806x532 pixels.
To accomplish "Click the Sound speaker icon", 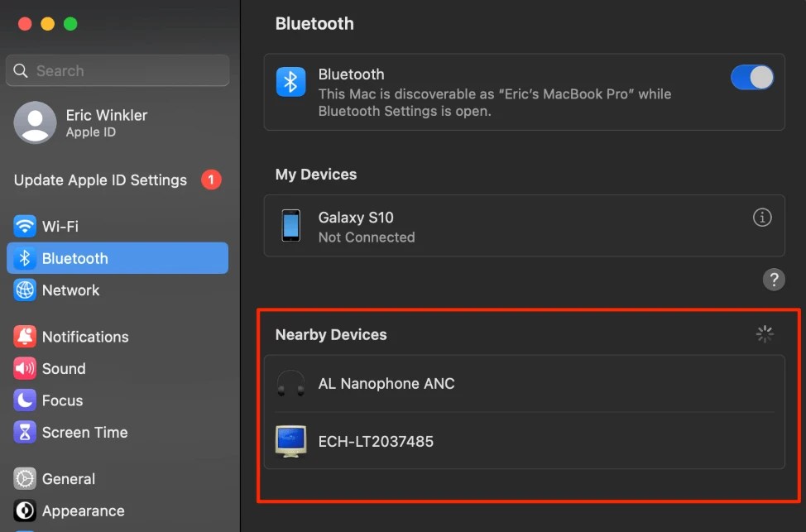I will click(25, 368).
